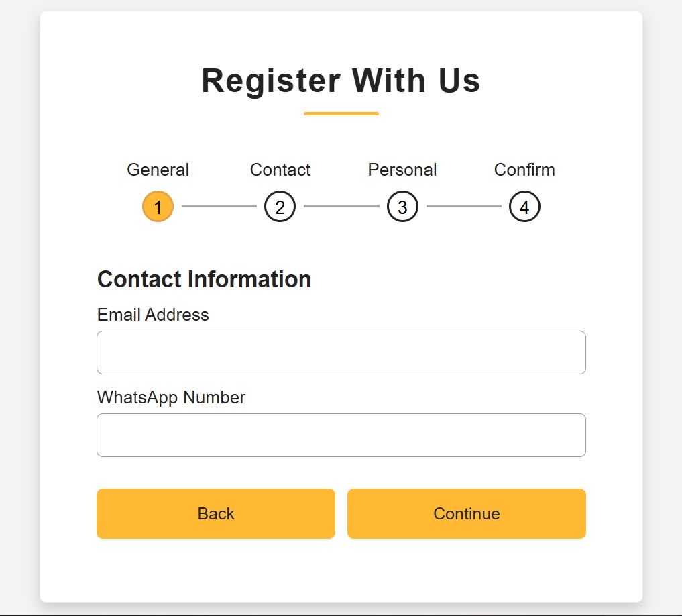This screenshot has width=682, height=616.
Task: Click the WhatsApp Number field label
Action: [171, 397]
